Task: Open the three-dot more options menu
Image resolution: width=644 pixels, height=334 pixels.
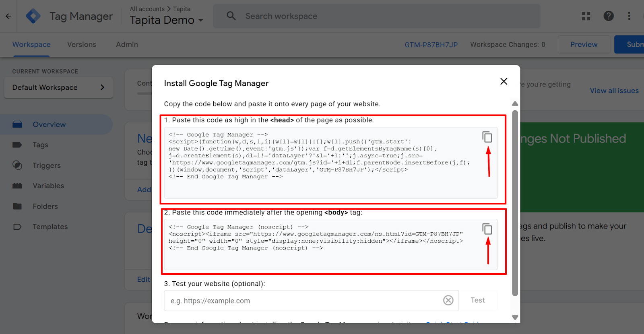Action: pos(629,16)
